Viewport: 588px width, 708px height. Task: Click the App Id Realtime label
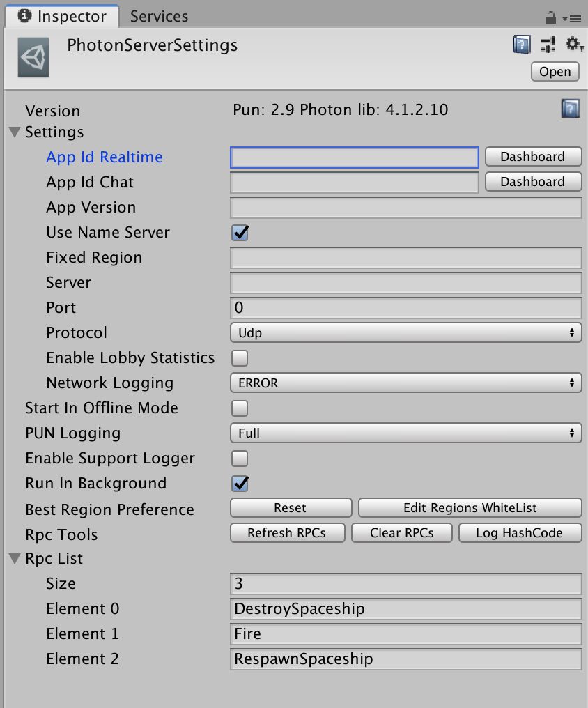[x=105, y=157]
